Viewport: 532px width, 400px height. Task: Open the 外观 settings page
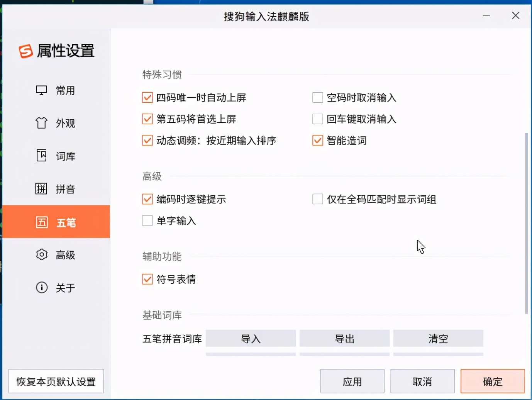[x=56, y=123]
